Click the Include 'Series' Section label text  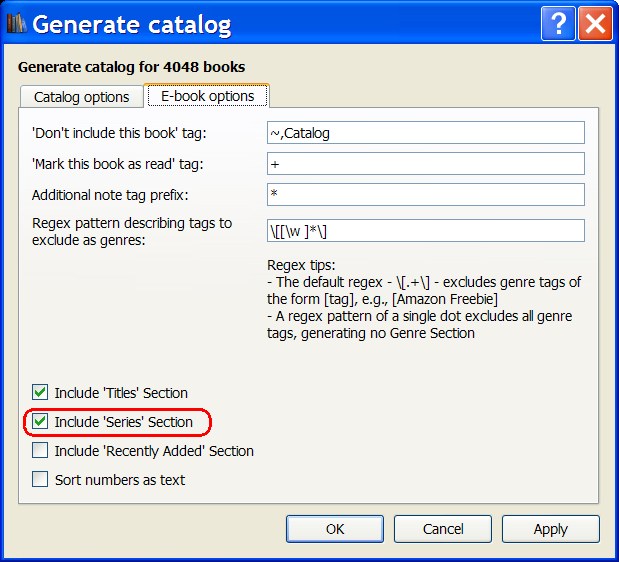[123, 422]
